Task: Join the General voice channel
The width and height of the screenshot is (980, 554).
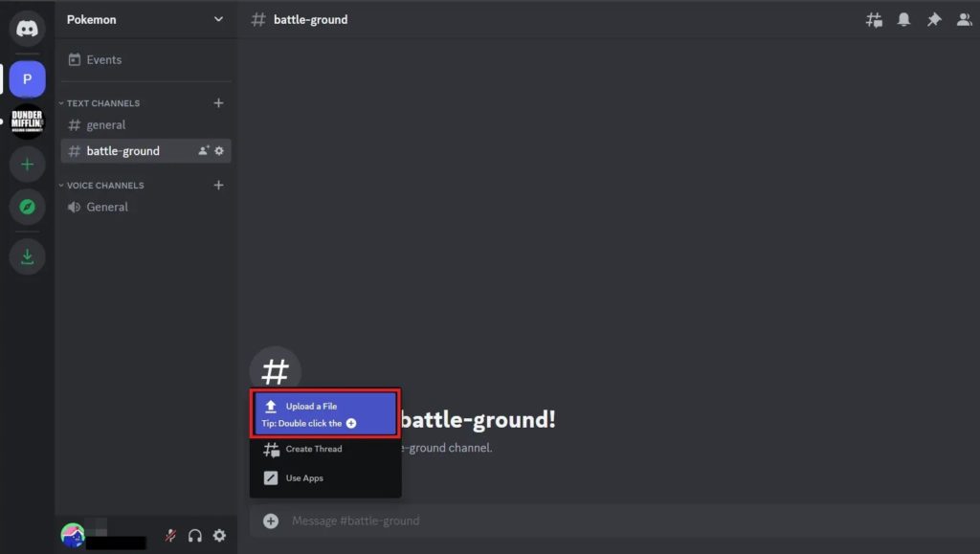Action: pyautogui.click(x=145, y=207)
